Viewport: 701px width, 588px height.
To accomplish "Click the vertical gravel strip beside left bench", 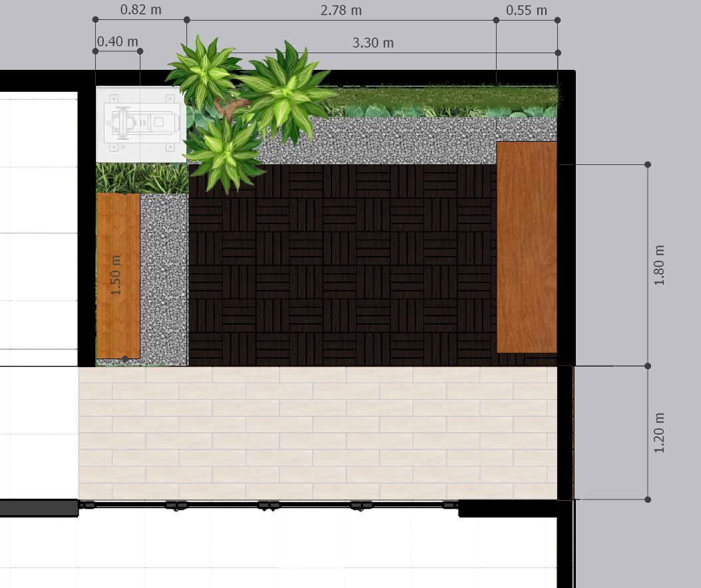I will point(164,279).
